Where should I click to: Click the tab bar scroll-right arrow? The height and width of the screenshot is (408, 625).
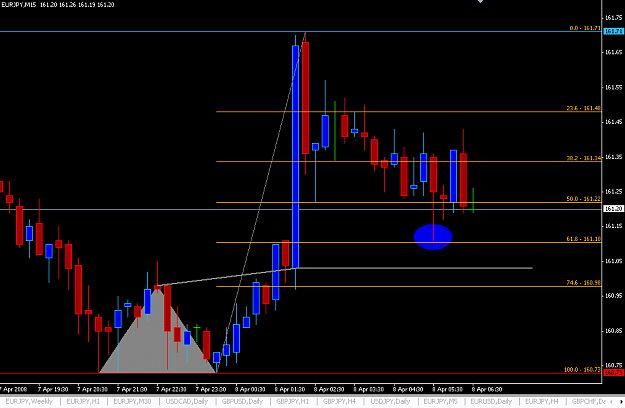click(621, 401)
